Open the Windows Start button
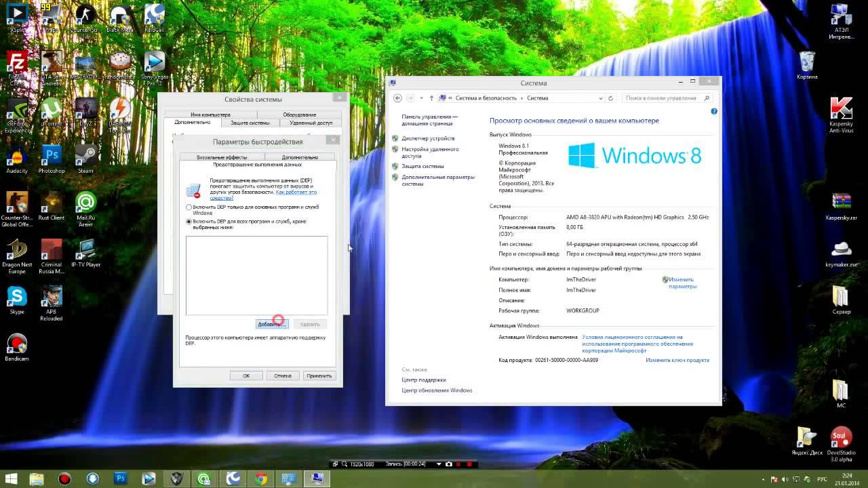This screenshot has height=488, width=868. click(12, 479)
